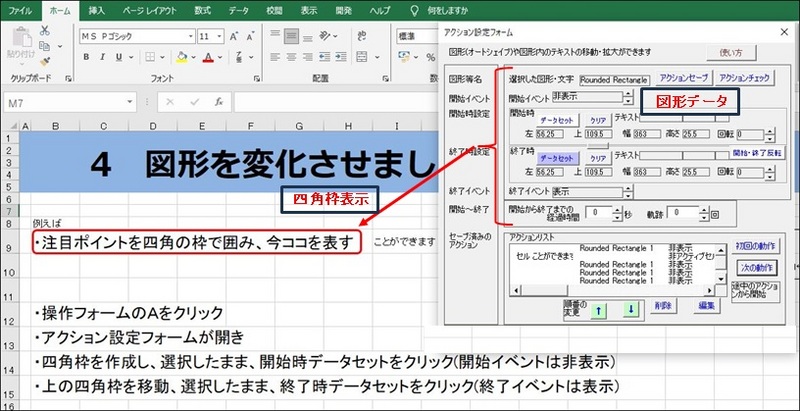The width and height of the screenshot is (800, 411).
Task: Click the アクションセーブ button
Action: 683,78
